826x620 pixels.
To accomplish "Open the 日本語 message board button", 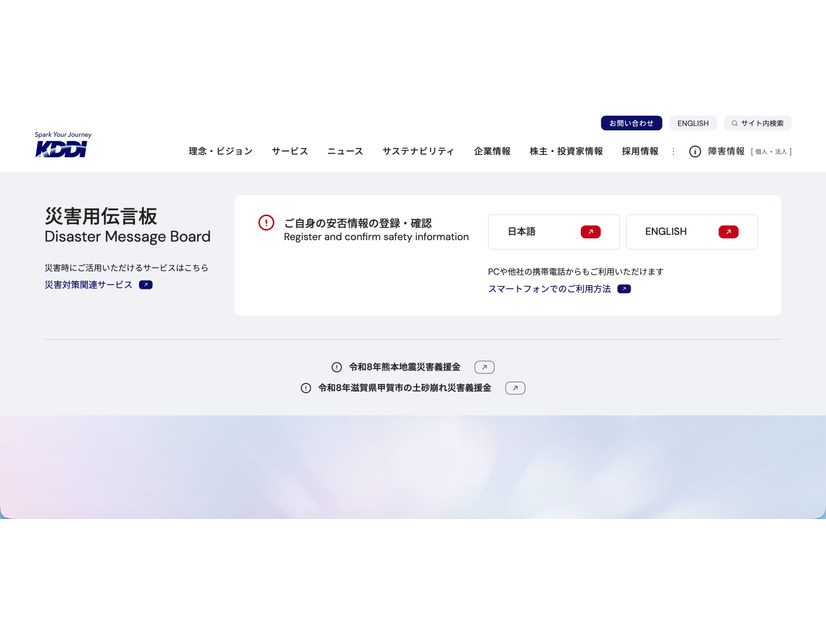I will click(554, 232).
